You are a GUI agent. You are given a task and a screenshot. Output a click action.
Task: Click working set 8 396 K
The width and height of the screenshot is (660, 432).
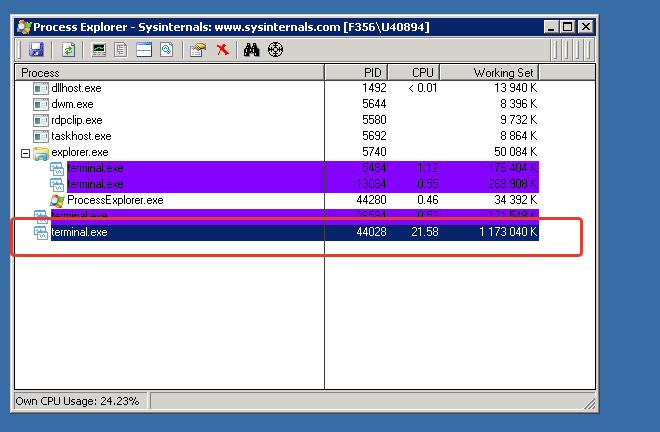tap(519, 104)
